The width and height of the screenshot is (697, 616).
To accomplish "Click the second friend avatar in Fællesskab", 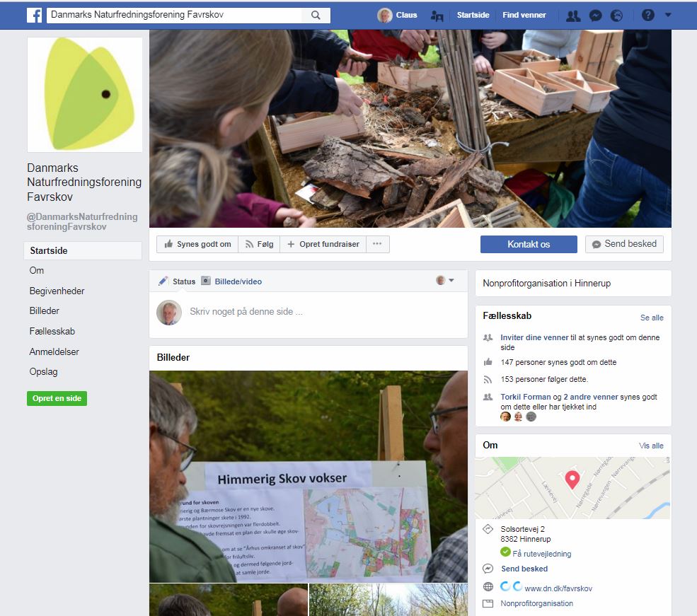I will [x=518, y=417].
